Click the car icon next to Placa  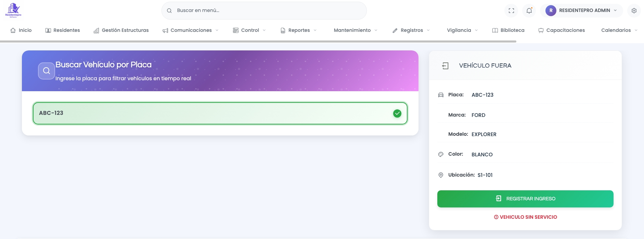coord(441,95)
